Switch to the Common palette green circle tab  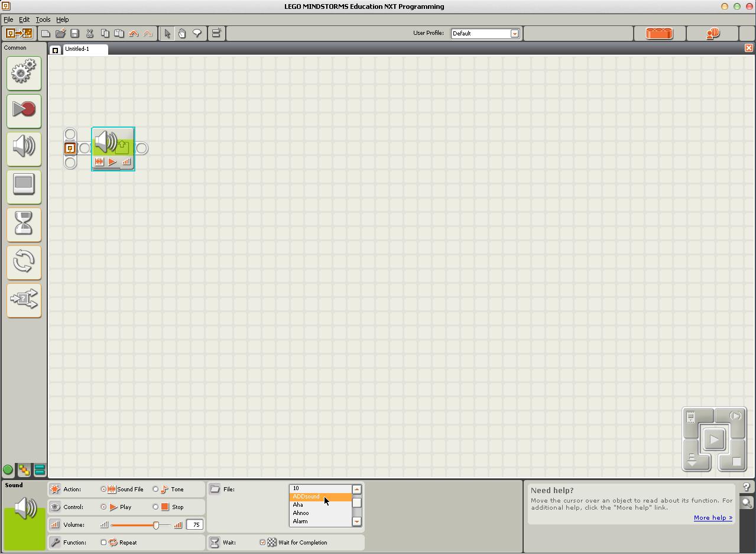tap(8, 470)
